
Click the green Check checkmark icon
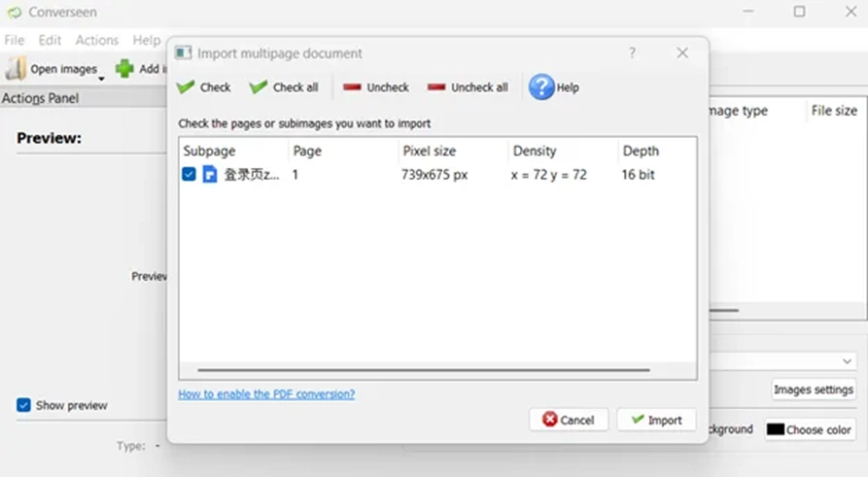click(x=186, y=87)
